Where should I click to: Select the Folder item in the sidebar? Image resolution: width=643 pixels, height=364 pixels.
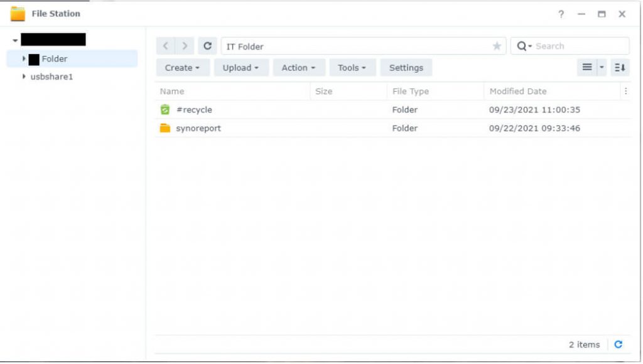tap(72, 58)
